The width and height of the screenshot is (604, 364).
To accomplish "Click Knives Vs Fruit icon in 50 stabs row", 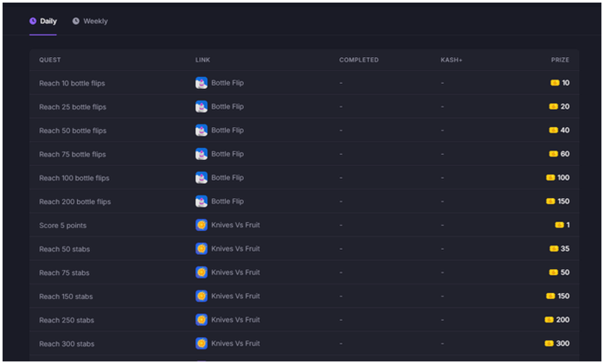I will point(202,249).
